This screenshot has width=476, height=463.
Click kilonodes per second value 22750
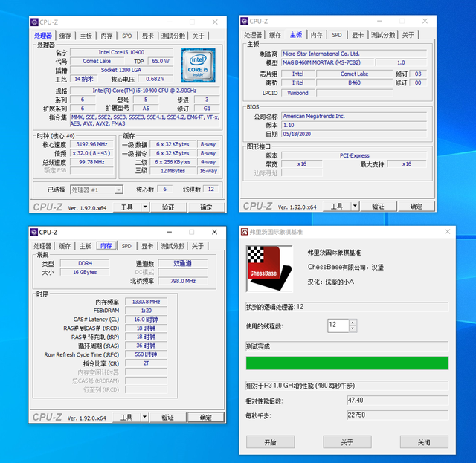398,415
